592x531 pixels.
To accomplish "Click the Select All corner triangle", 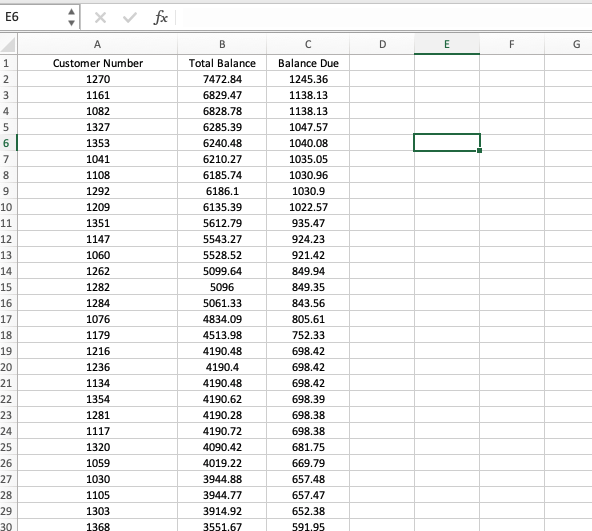I will pos(8,44).
